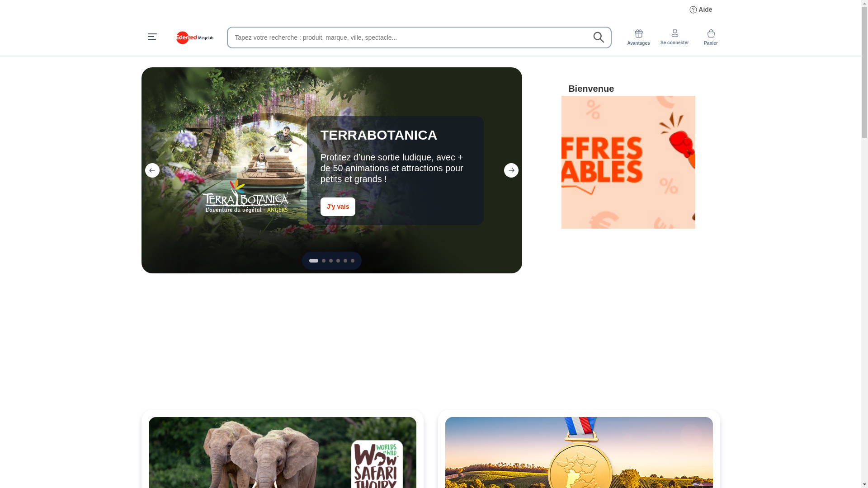Click Se connecter user icon
Viewport: 868px width, 488px height.
pos(675,37)
